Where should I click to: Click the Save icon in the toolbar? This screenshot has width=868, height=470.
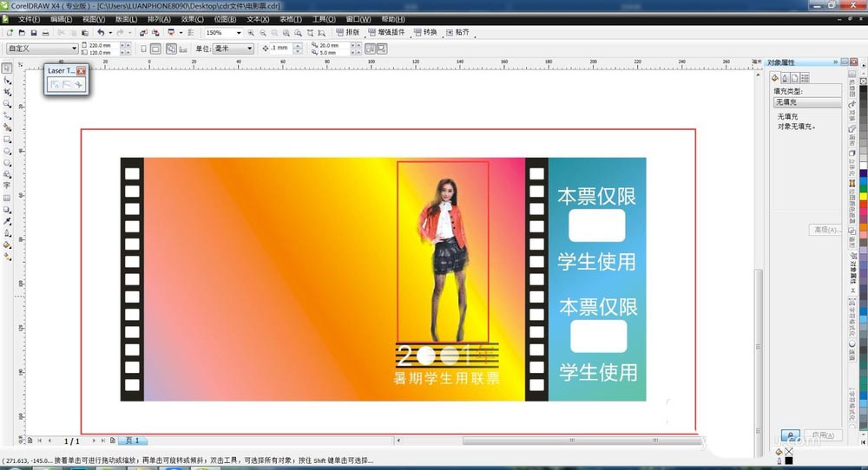pos(33,33)
